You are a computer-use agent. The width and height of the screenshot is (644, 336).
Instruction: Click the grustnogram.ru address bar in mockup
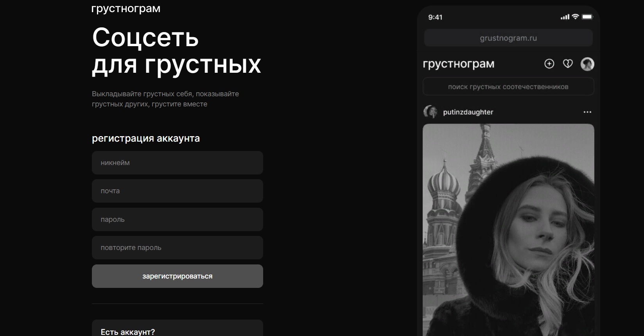(x=508, y=38)
